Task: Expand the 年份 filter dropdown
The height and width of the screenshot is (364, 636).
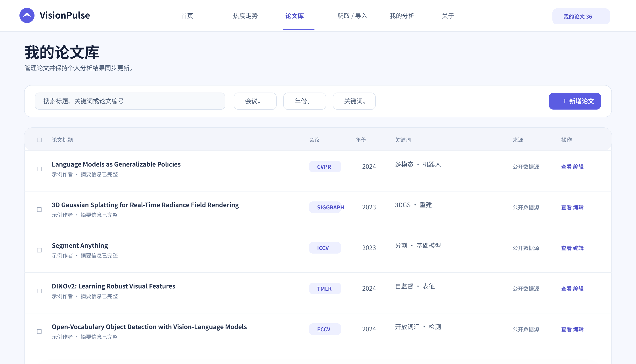Action: tap(305, 101)
